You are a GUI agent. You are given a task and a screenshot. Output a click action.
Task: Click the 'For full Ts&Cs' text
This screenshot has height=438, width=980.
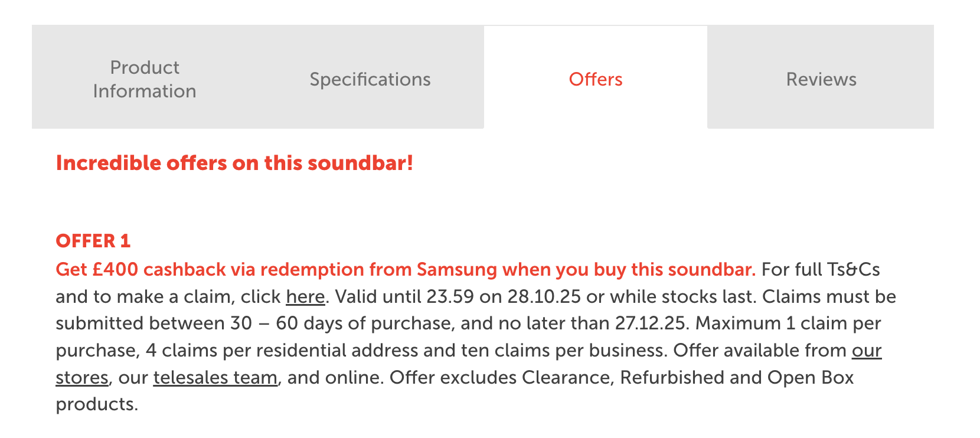click(x=821, y=269)
